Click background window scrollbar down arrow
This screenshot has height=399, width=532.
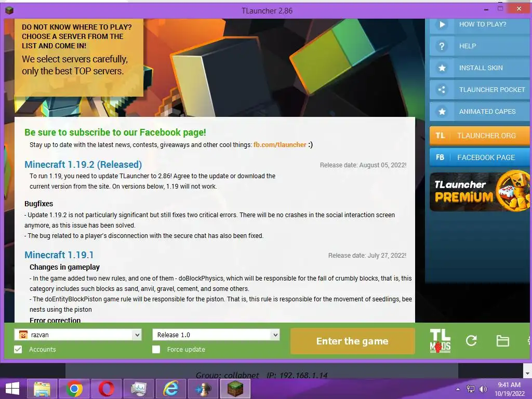click(527, 374)
